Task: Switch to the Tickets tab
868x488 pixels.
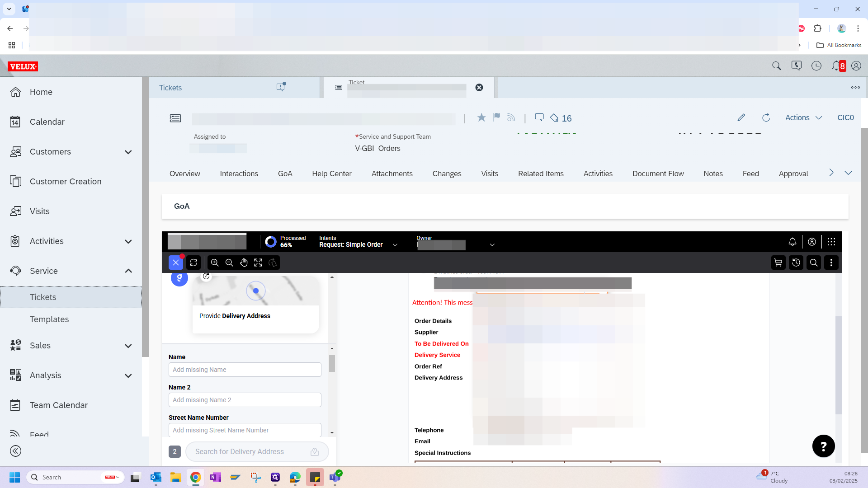Action: click(x=170, y=88)
